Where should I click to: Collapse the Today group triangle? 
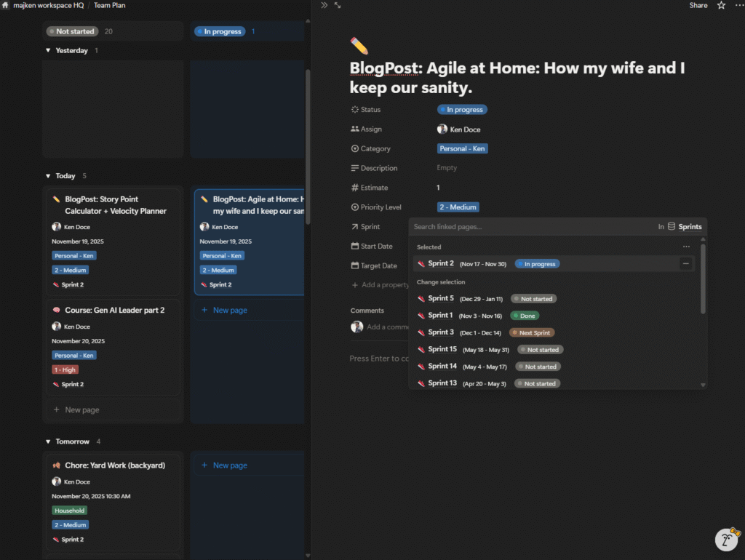click(x=48, y=176)
